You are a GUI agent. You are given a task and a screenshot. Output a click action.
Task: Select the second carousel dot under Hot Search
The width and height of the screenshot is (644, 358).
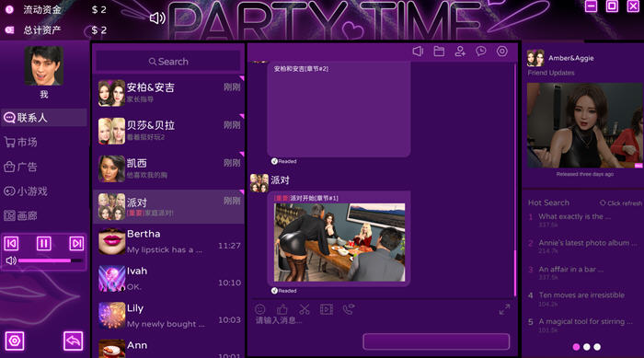587,347
